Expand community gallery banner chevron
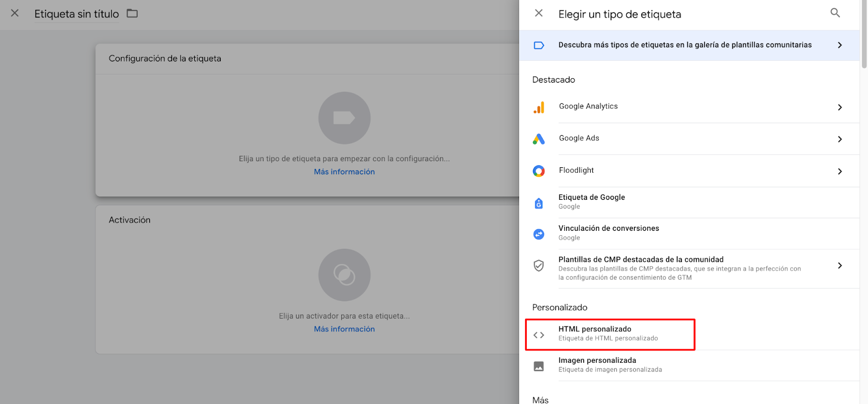This screenshot has height=404, width=868. 840,45
